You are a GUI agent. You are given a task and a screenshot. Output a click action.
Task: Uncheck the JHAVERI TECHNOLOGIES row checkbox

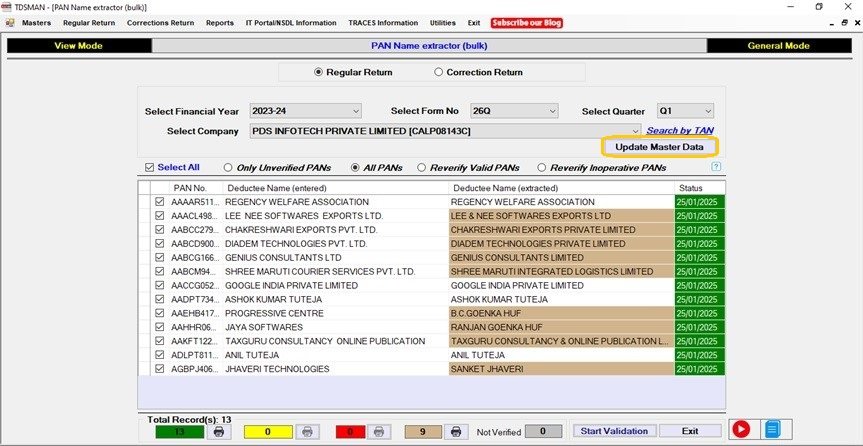(160, 369)
